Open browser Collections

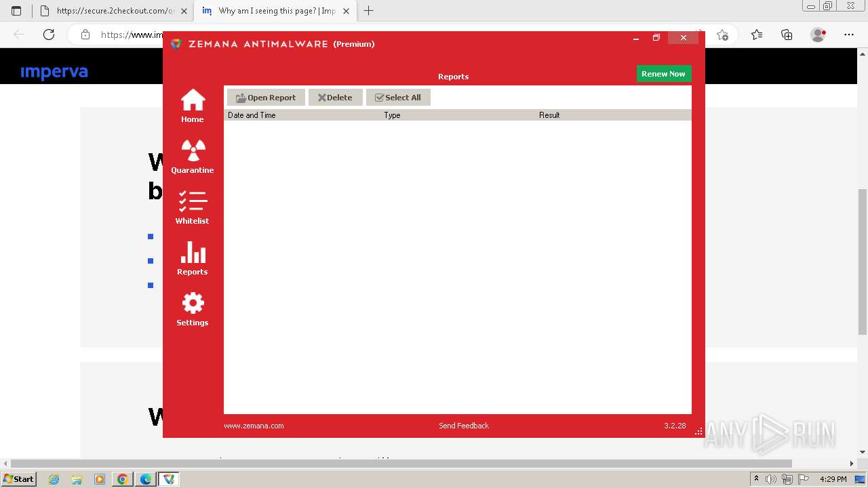pos(787,35)
